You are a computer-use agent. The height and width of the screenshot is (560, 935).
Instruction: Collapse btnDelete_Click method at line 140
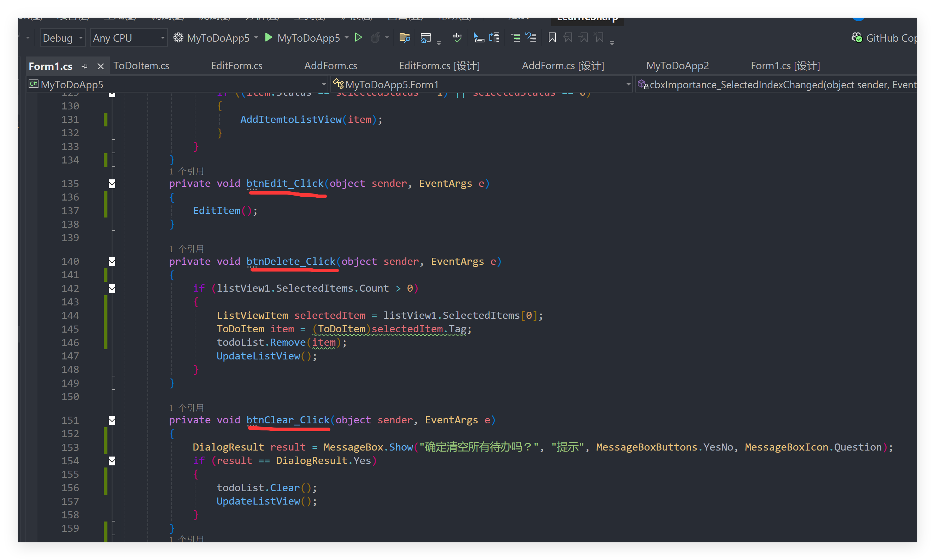[112, 262]
